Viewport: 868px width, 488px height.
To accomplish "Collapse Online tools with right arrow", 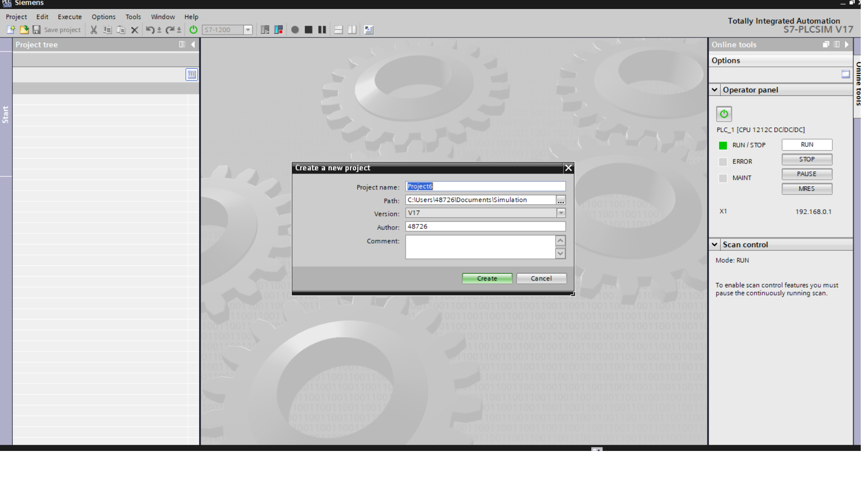I will coord(847,44).
